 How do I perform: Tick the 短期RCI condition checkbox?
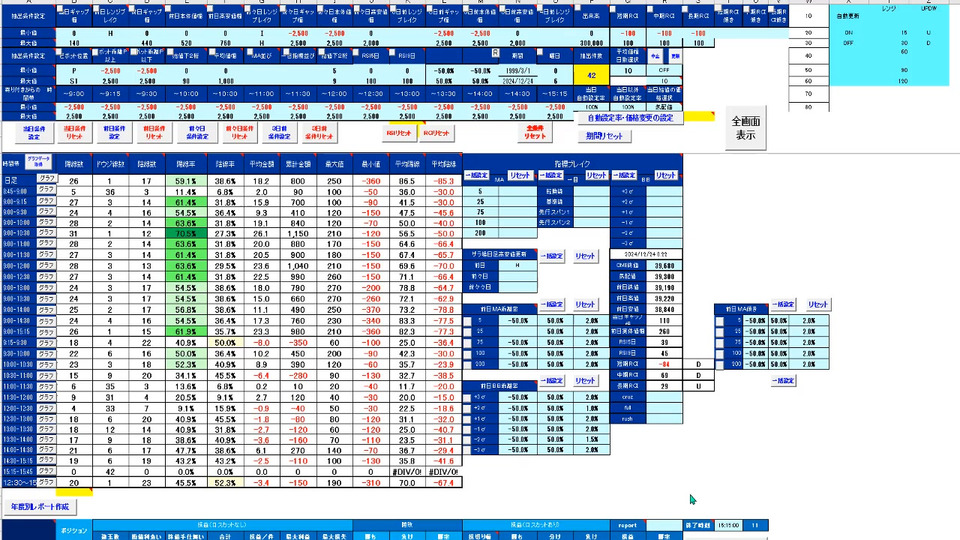coord(614,9)
